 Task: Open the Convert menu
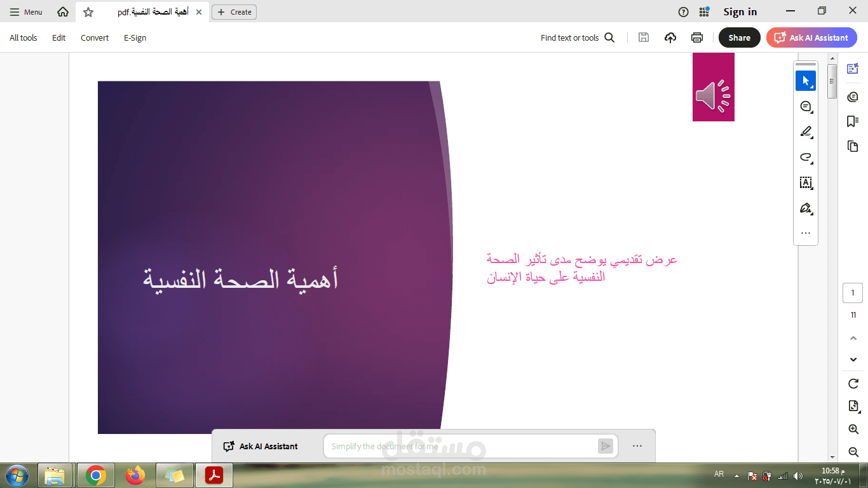pyautogui.click(x=95, y=38)
